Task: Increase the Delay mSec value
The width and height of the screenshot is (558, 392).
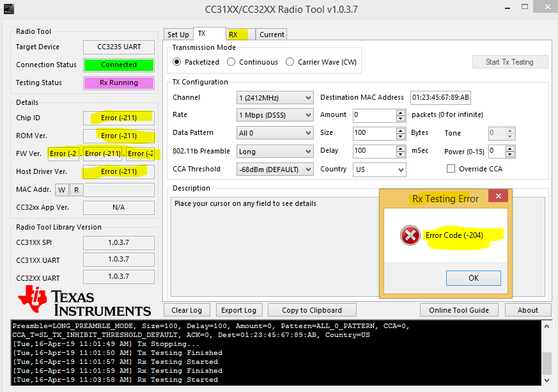Action: click(x=400, y=148)
